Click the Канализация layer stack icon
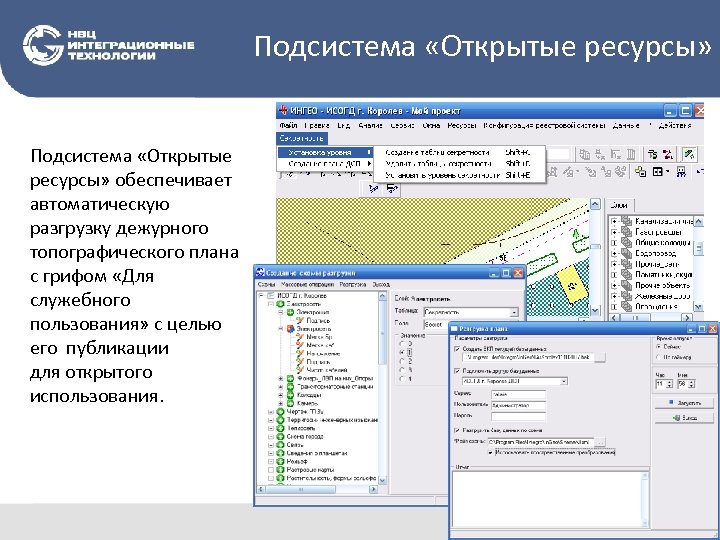Screen dimensions: 720x540 [626, 221]
